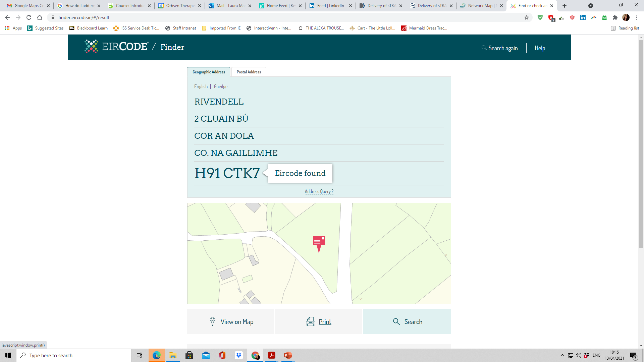The image size is (644, 362).
Task: Open PowerPoint from the taskbar
Action: (288, 355)
